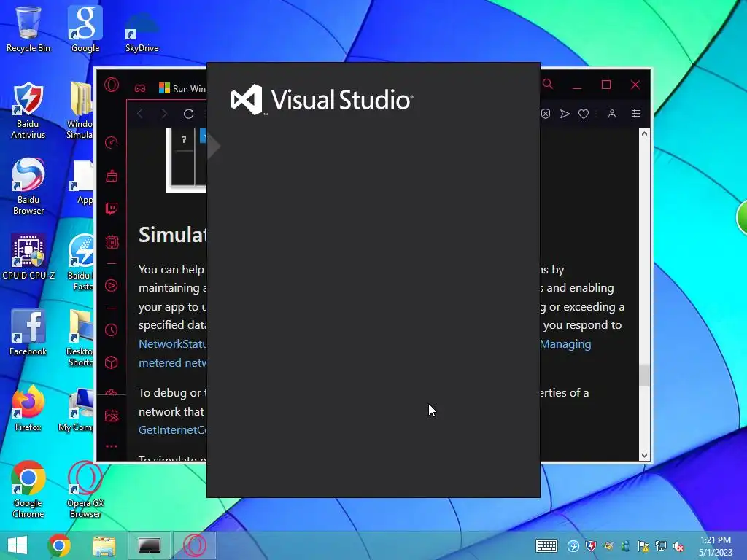Select the Run Windows tab in Opera
747x560 pixels.
(182, 88)
